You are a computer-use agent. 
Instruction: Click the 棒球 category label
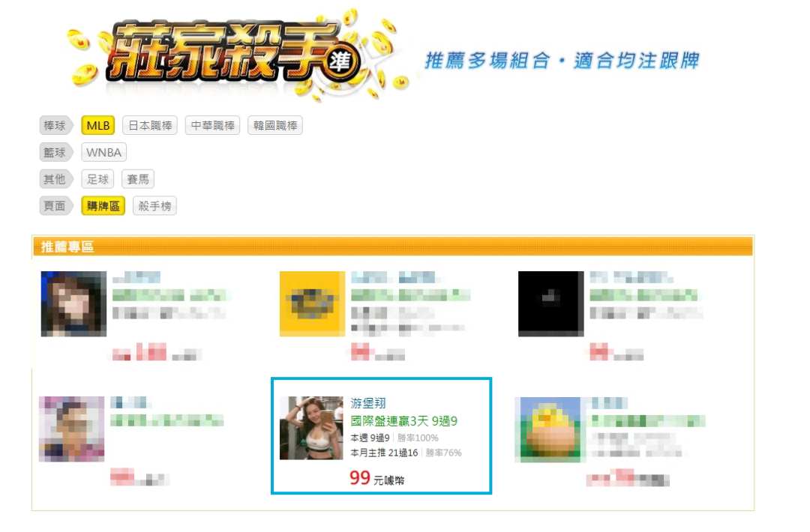coord(55,125)
